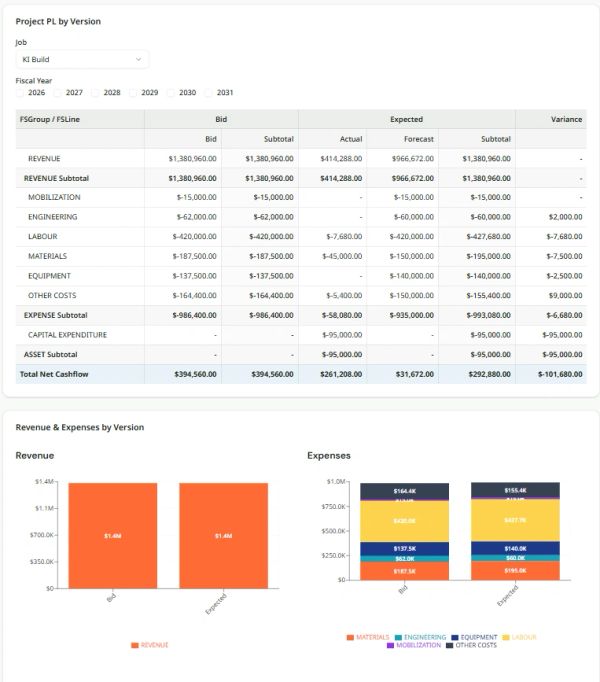
Task: Click the EXPENSE Subtotal row label
Action: pyautogui.click(x=56, y=315)
